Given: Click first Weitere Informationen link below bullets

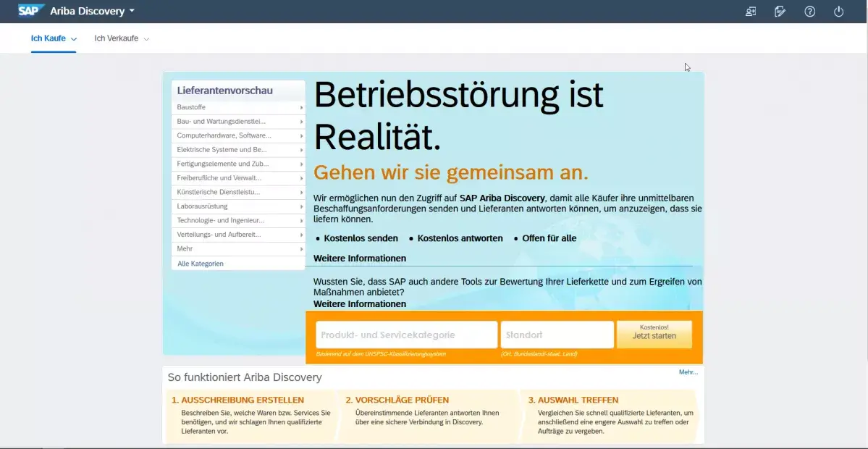Looking at the screenshot, I should point(360,258).
